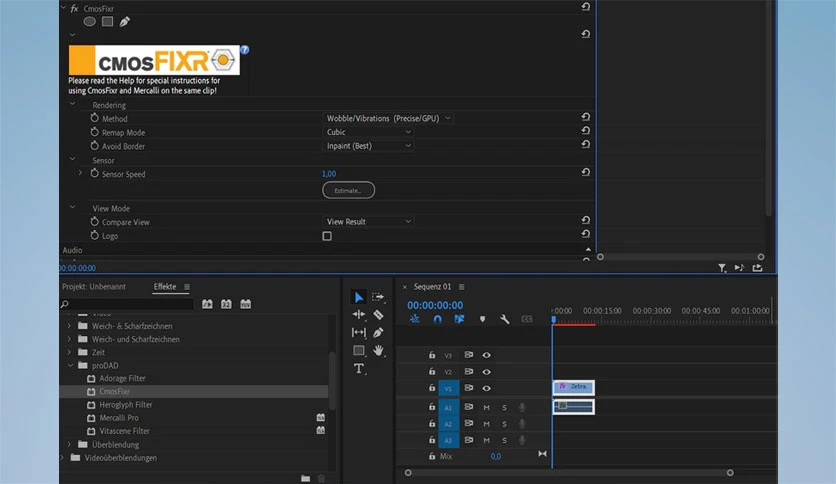The height and width of the screenshot is (484, 836).
Task: Reset the Logo parameter
Action: pyautogui.click(x=585, y=234)
